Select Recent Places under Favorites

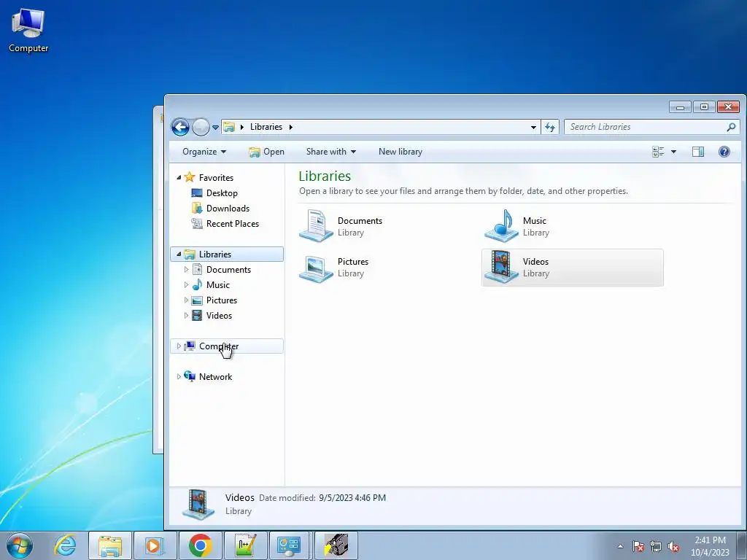coord(233,224)
